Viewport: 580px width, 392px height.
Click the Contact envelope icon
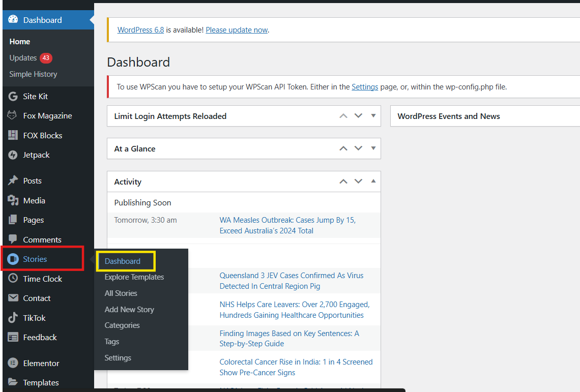coord(13,298)
